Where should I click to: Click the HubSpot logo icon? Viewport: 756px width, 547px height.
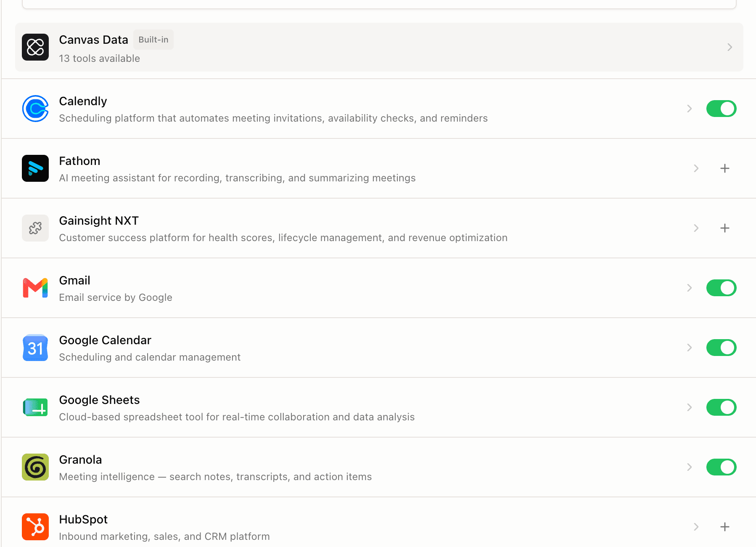(35, 527)
